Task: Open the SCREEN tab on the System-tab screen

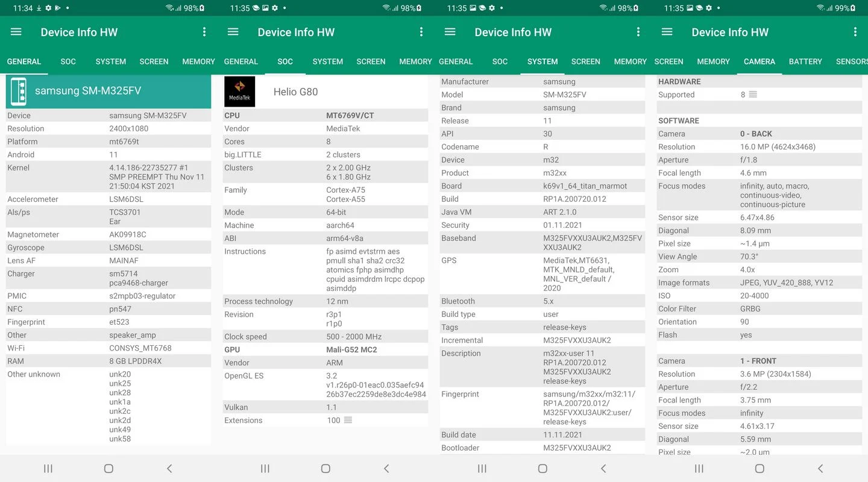Action: point(586,61)
